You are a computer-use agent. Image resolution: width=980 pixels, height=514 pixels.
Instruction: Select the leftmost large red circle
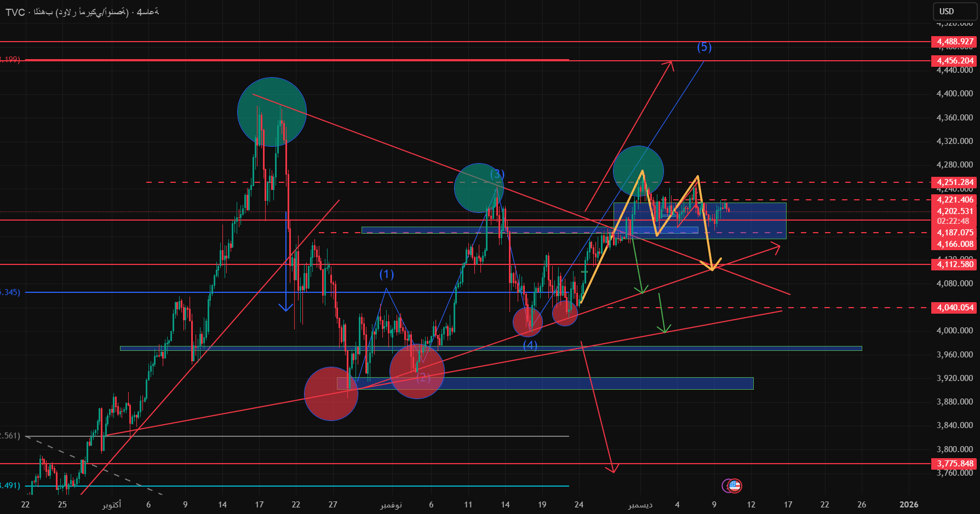point(331,394)
